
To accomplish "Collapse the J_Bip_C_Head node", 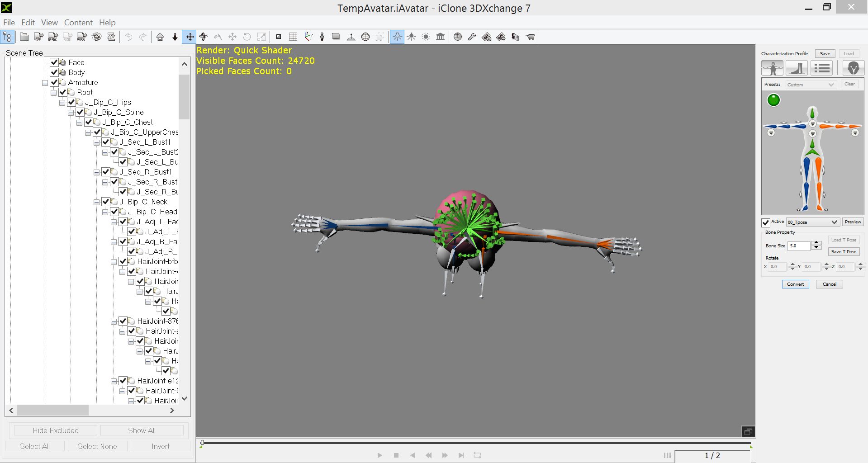I will 105,212.
